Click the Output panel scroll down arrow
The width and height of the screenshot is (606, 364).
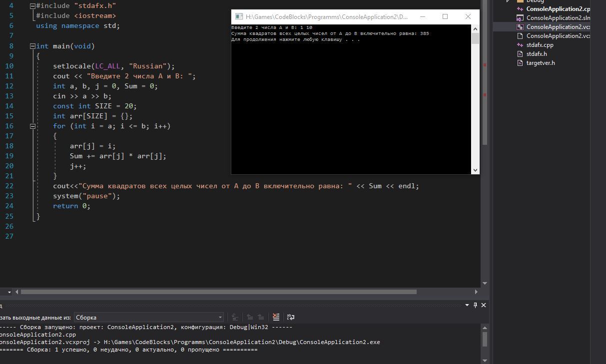(x=485, y=360)
